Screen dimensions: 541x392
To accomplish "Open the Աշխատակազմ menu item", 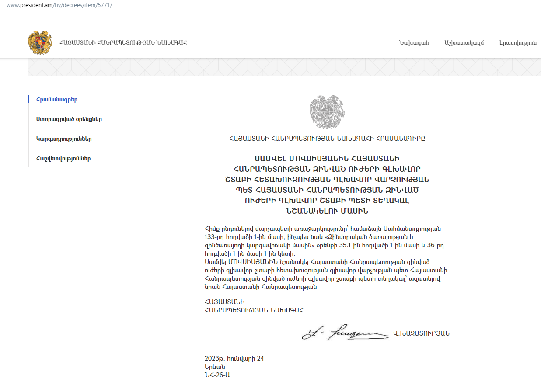I will pos(464,43).
